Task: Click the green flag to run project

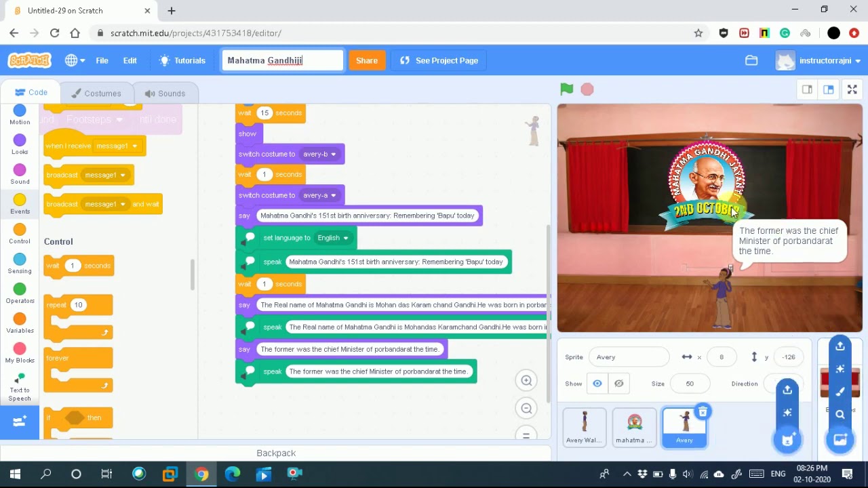Action: click(566, 89)
